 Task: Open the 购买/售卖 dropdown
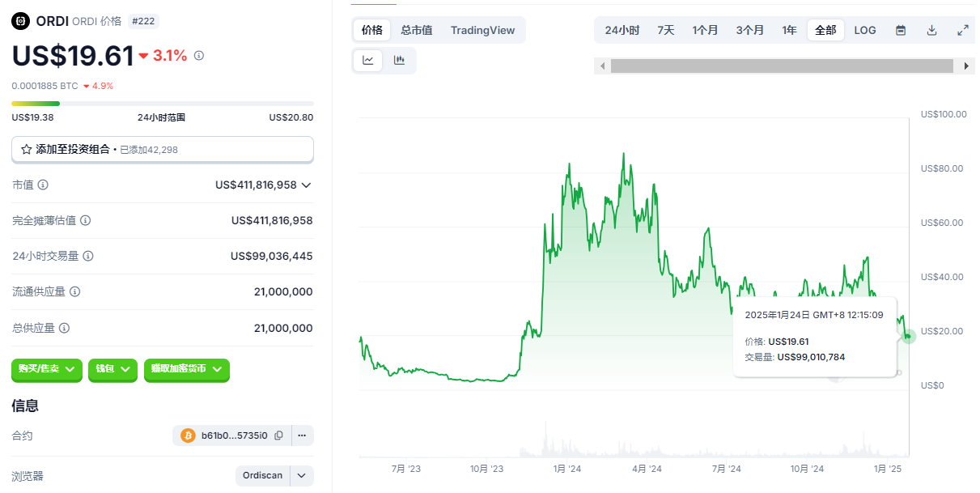47,368
